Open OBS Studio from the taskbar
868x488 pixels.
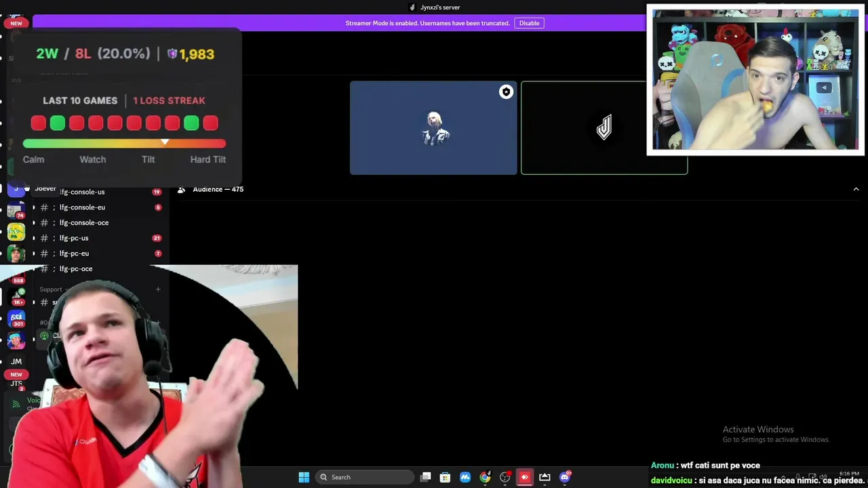[x=505, y=477]
